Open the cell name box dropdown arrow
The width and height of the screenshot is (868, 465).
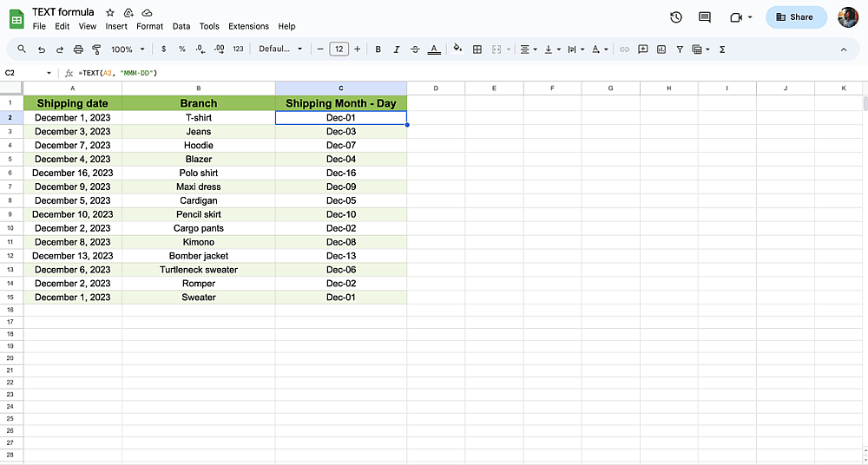point(49,73)
